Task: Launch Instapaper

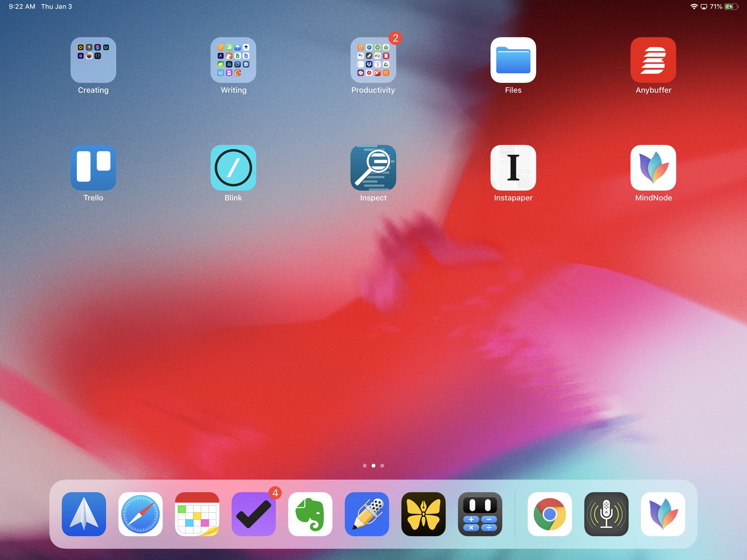Action: click(513, 168)
